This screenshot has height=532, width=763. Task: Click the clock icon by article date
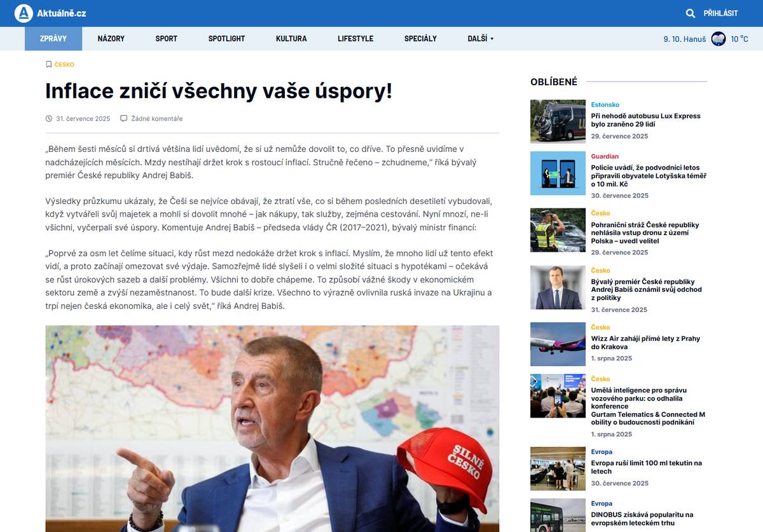pyautogui.click(x=49, y=118)
